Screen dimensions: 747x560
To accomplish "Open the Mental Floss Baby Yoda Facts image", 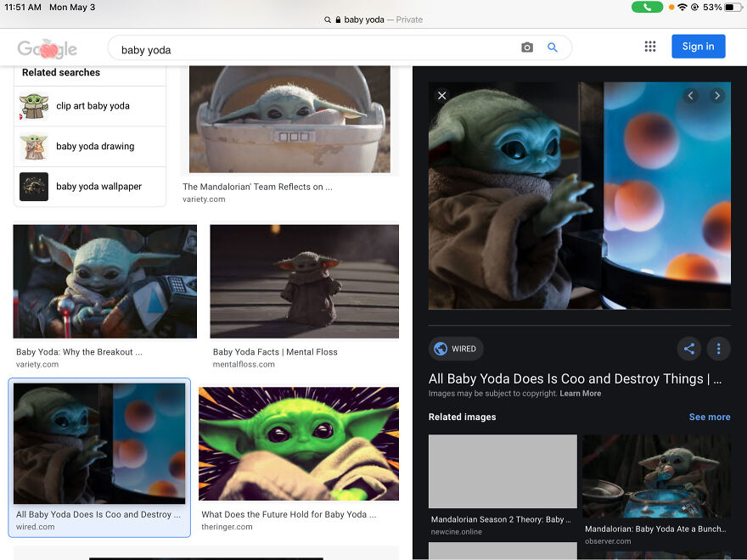I will [x=304, y=281].
